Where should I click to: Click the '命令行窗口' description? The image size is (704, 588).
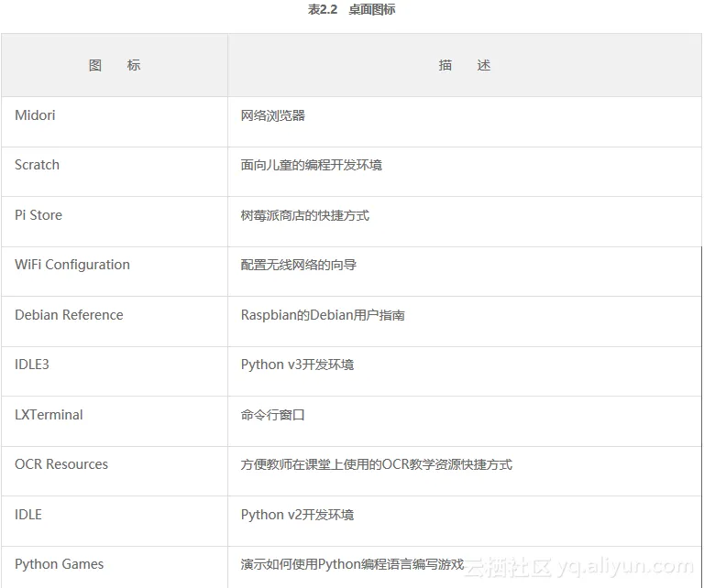tap(272, 415)
